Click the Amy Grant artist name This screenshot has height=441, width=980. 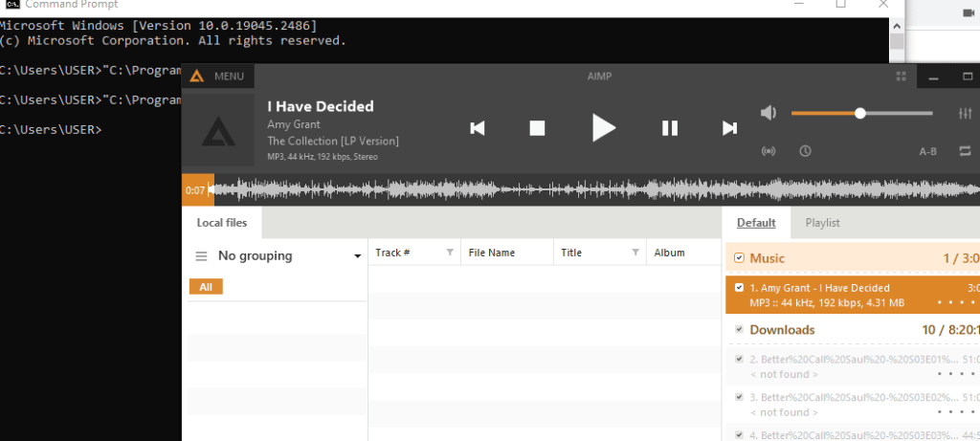tap(294, 124)
